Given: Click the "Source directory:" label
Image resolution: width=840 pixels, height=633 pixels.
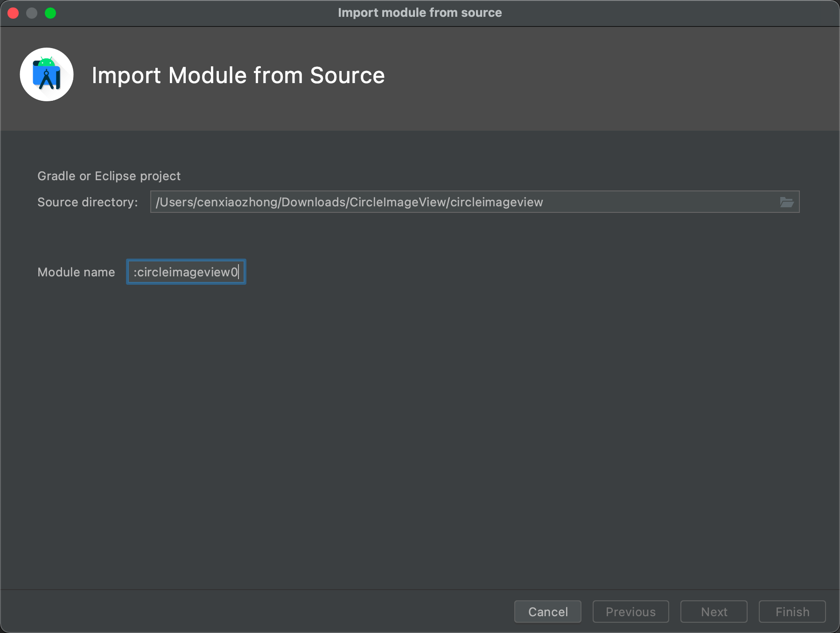Looking at the screenshot, I should (88, 202).
